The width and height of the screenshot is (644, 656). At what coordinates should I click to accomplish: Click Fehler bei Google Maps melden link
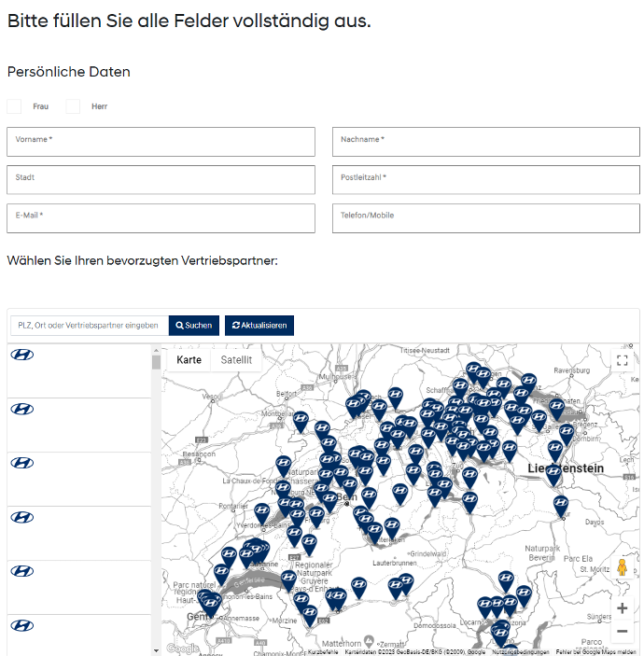pos(595,652)
